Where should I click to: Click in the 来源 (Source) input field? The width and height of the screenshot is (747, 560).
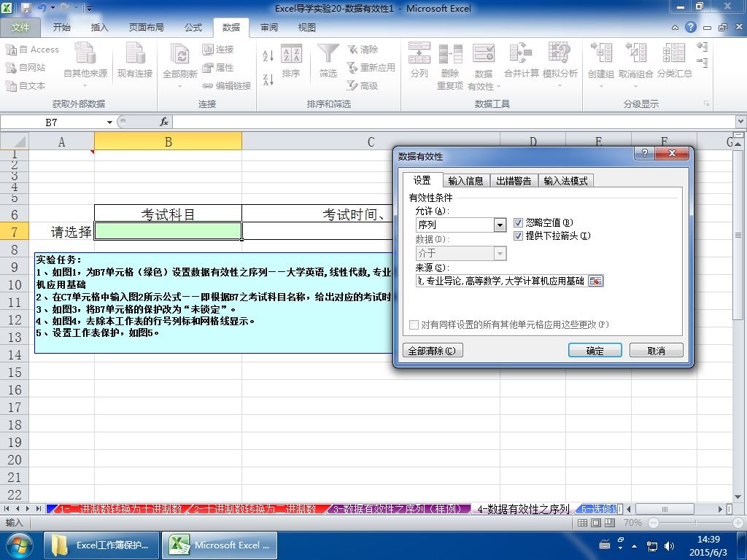[x=502, y=281]
